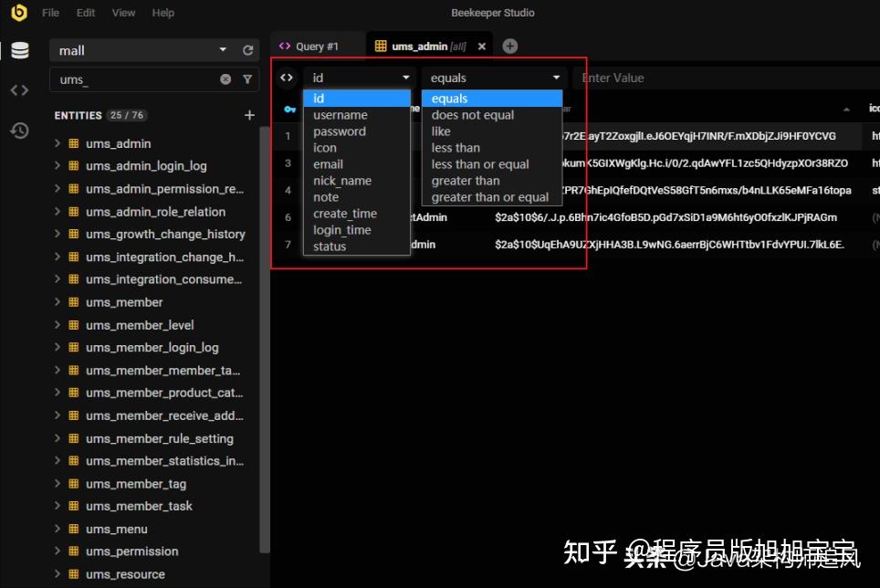Choose username in column list
880x588 pixels.
point(356,115)
